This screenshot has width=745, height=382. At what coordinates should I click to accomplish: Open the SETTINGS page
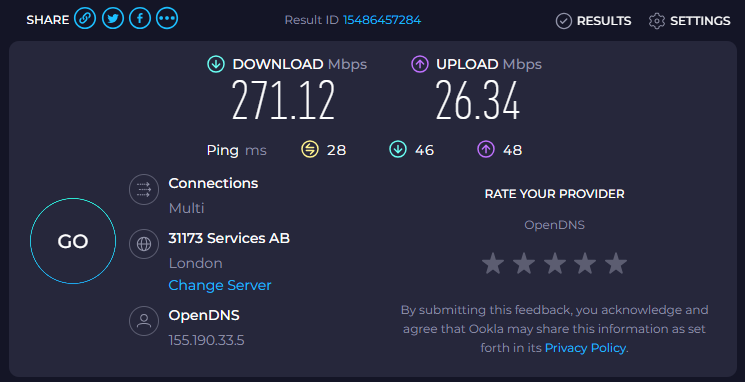coord(689,21)
